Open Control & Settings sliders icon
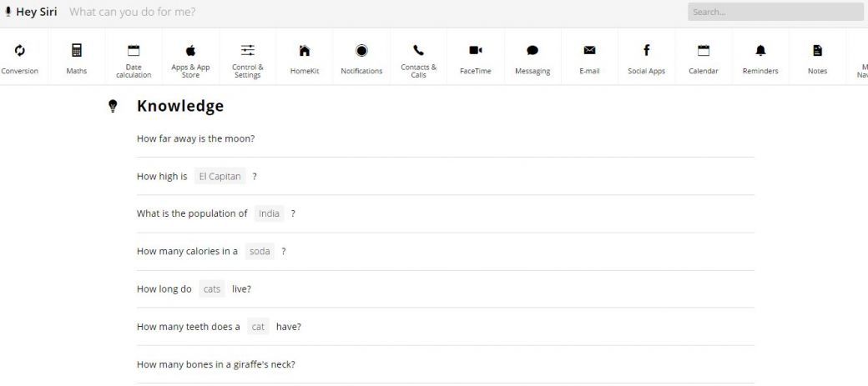The width and height of the screenshot is (868, 386). (x=248, y=51)
